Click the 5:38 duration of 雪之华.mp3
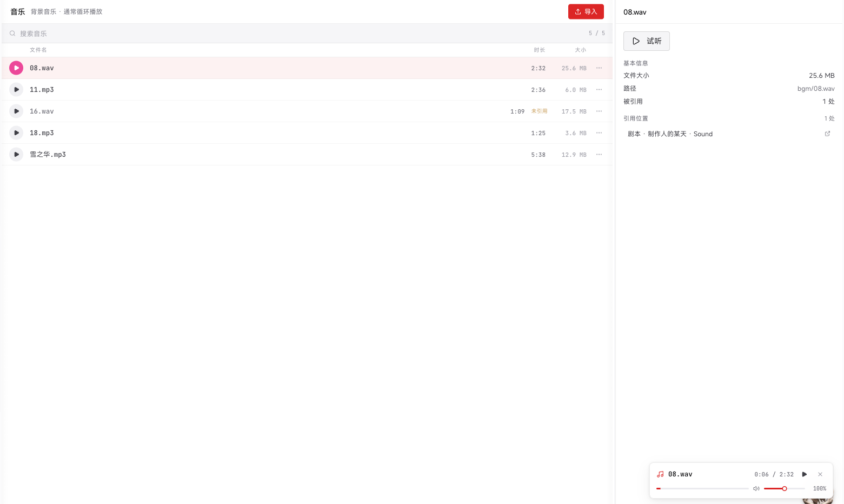The width and height of the screenshot is (844, 504). [x=539, y=155]
